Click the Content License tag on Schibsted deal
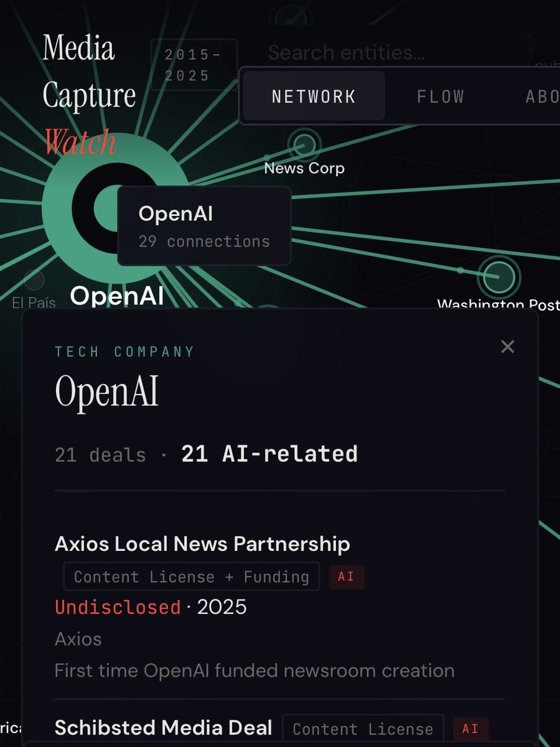The height and width of the screenshot is (747, 560). (363, 729)
